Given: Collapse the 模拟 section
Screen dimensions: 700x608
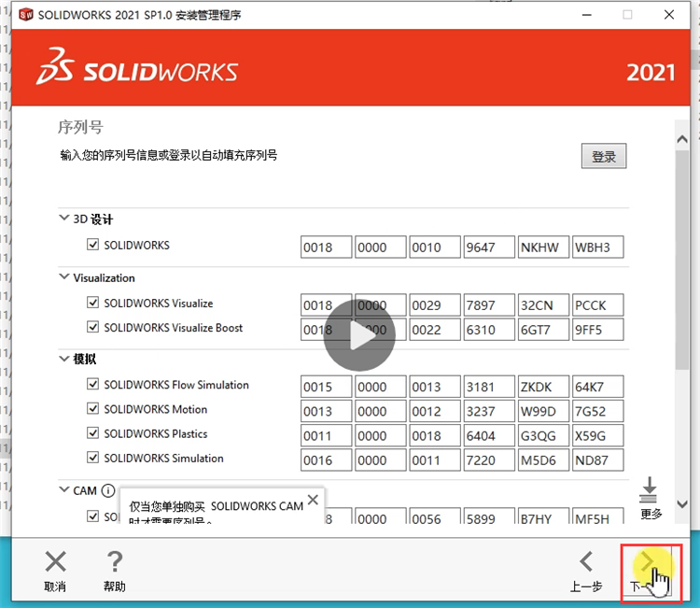Looking at the screenshot, I should pyautogui.click(x=64, y=359).
